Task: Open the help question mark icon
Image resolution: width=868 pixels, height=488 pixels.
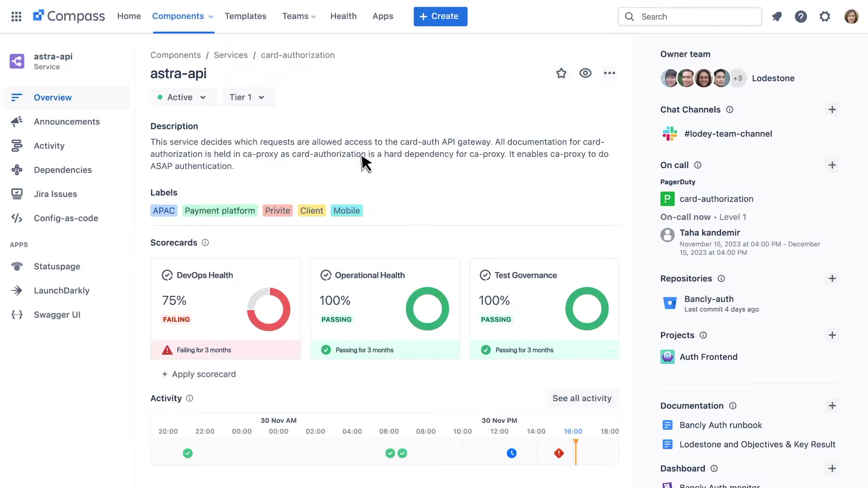Action: tap(801, 17)
